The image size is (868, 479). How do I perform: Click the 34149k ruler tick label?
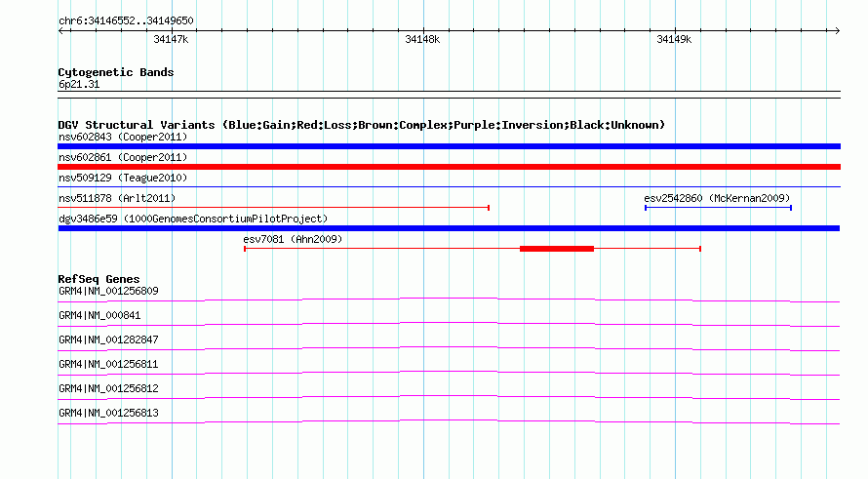click(674, 39)
